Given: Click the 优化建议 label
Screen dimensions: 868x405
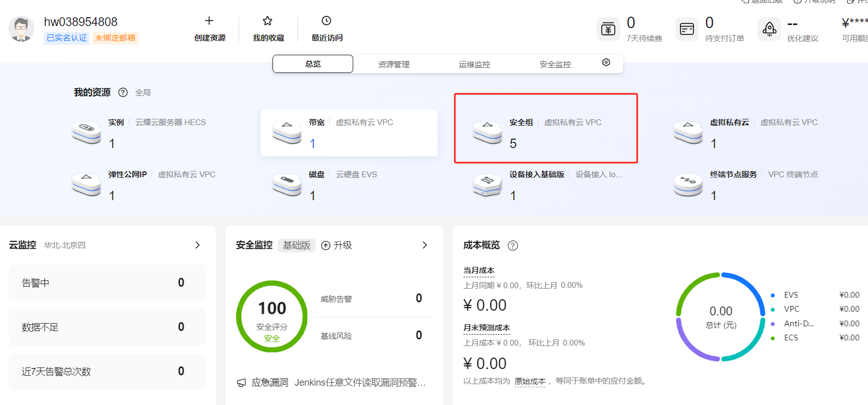Looking at the screenshot, I should point(802,39).
